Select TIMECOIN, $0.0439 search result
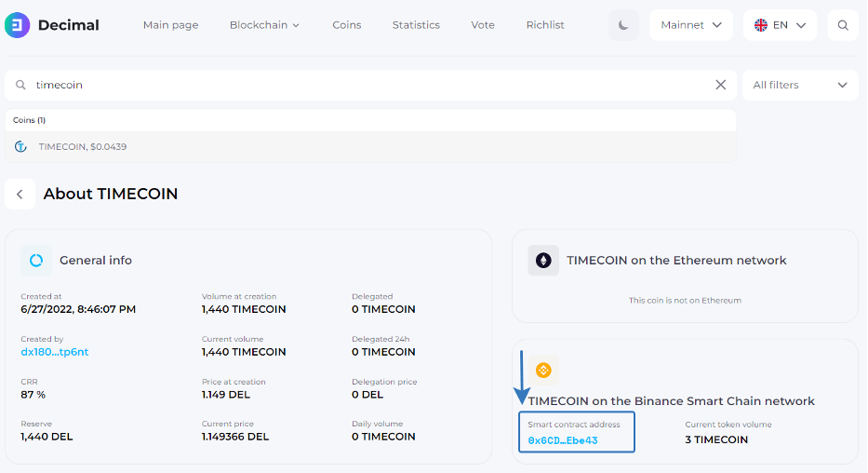868x473 pixels. pyautogui.click(x=83, y=147)
